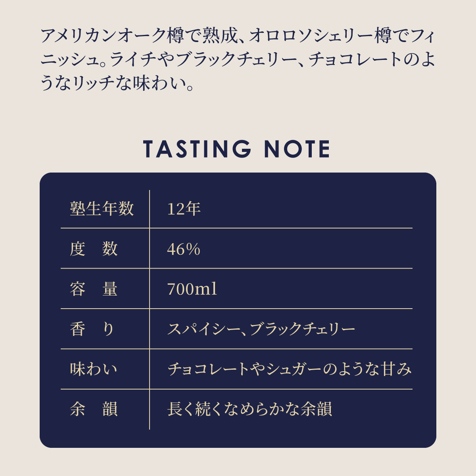Select the "長く続くなめらかな余韻" finish text

[x=250, y=409]
